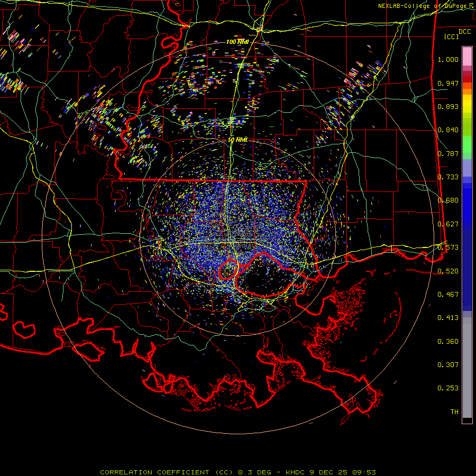
Task: Select the 0.413 scale value
Action: [x=448, y=318]
